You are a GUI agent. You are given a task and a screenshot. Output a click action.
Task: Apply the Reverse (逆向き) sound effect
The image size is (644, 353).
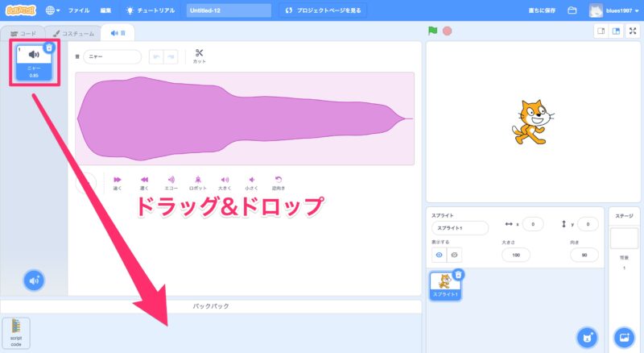pyautogui.click(x=279, y=182)
